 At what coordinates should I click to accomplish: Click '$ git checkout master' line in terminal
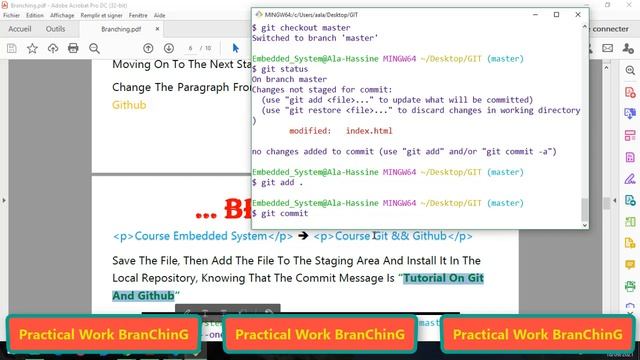pos(301,28)
